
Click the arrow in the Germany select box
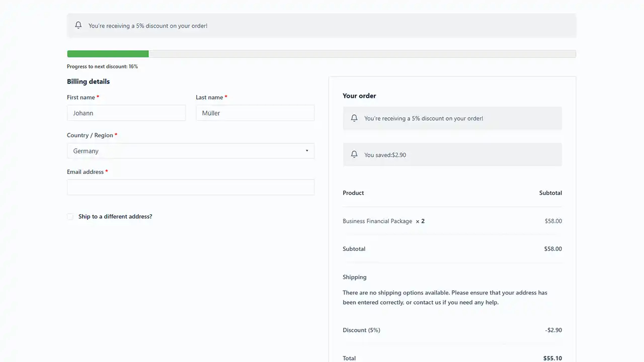307,151
